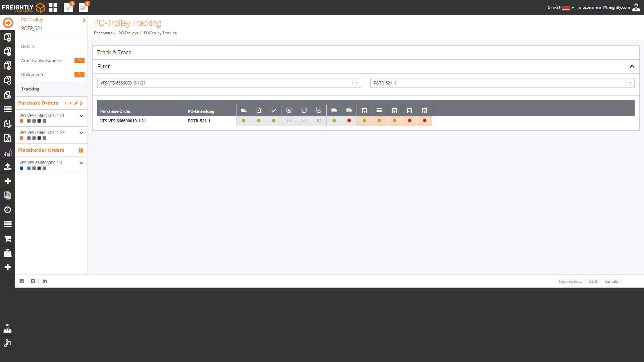
Task: Click the green status dot under truck column
Action: 244,121
